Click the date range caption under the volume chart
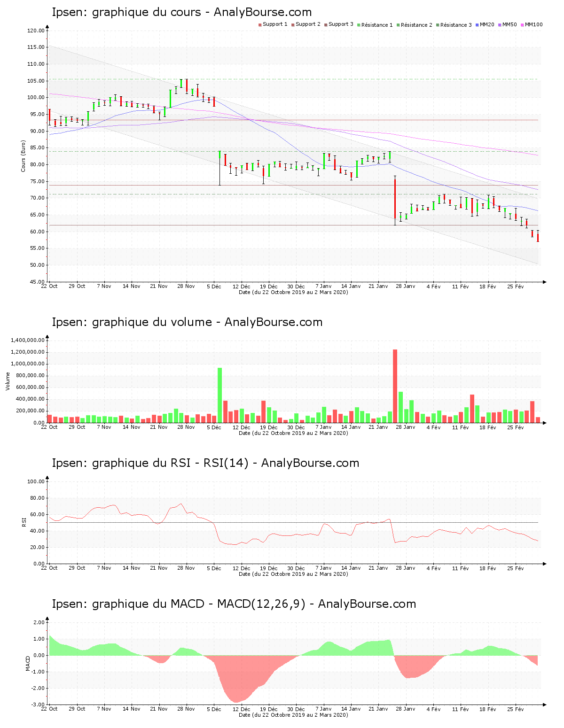This screenshot has width=564, height=728. tap(293, 433)
